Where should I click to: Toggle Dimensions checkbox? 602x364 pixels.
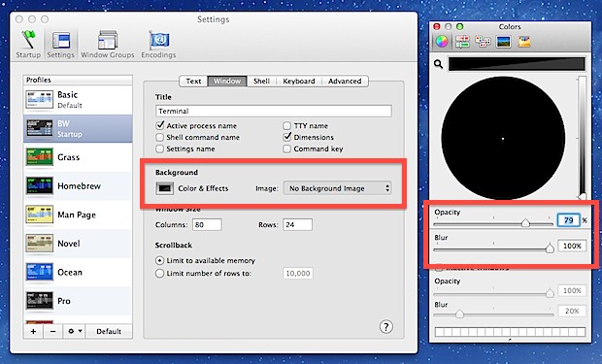pos(287,137)
